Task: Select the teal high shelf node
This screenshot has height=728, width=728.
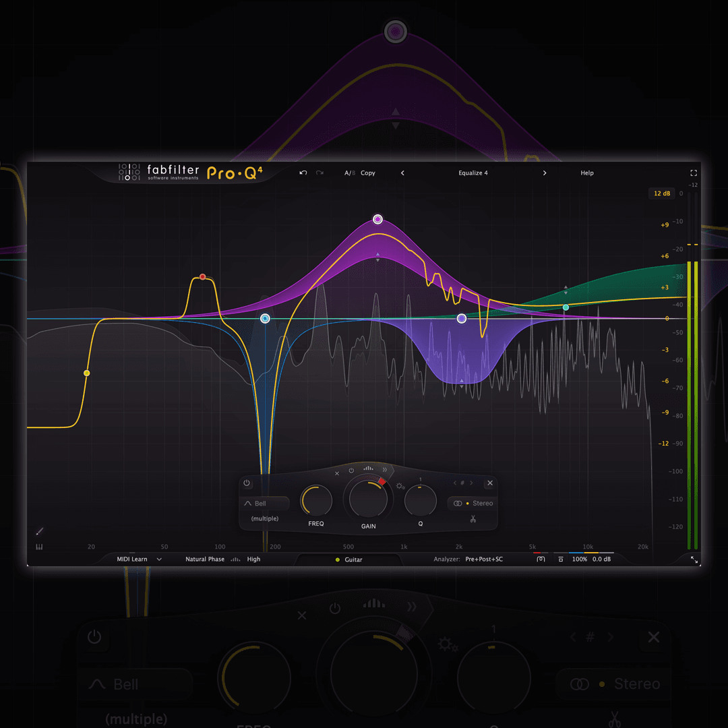Action: click(566, 307)
